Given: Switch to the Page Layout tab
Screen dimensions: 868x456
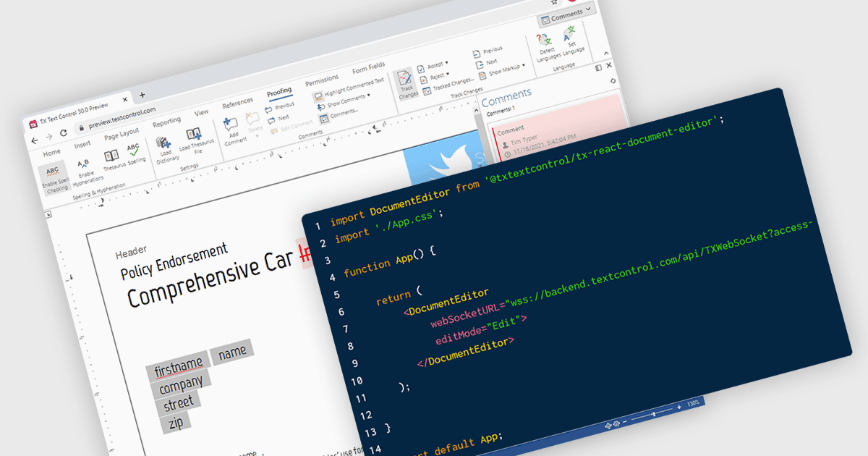Looking at the screenshot, I should pos(122,135).
